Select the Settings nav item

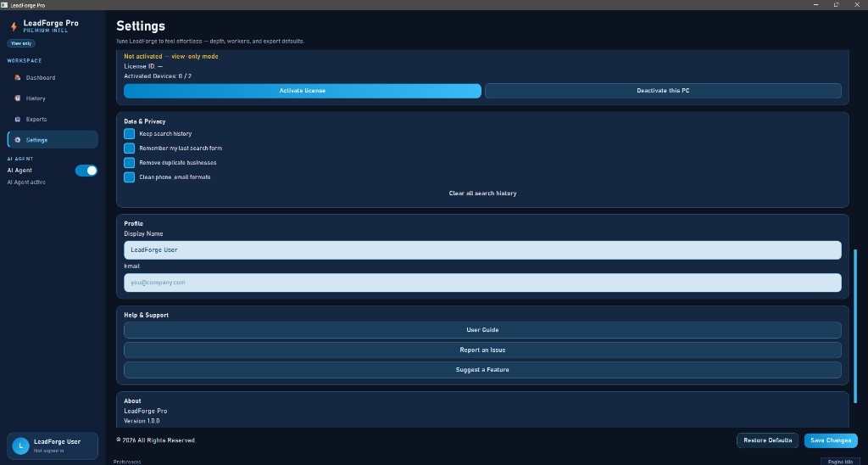tap(53, 140)
